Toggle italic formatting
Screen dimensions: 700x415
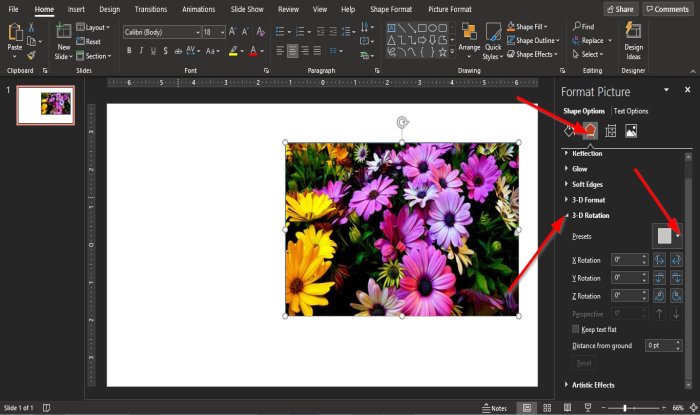(141, 51)
